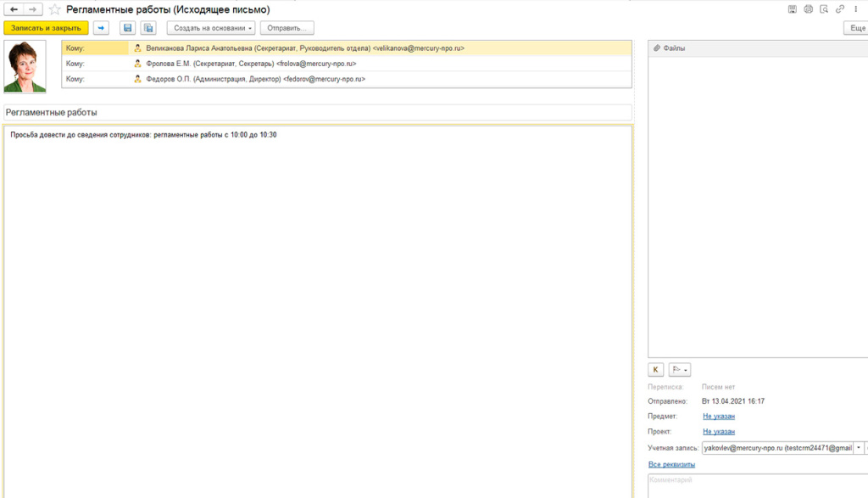This screenshot has width=868, height=498.
Task: Print the letter via printer icon
Action: 808,9
